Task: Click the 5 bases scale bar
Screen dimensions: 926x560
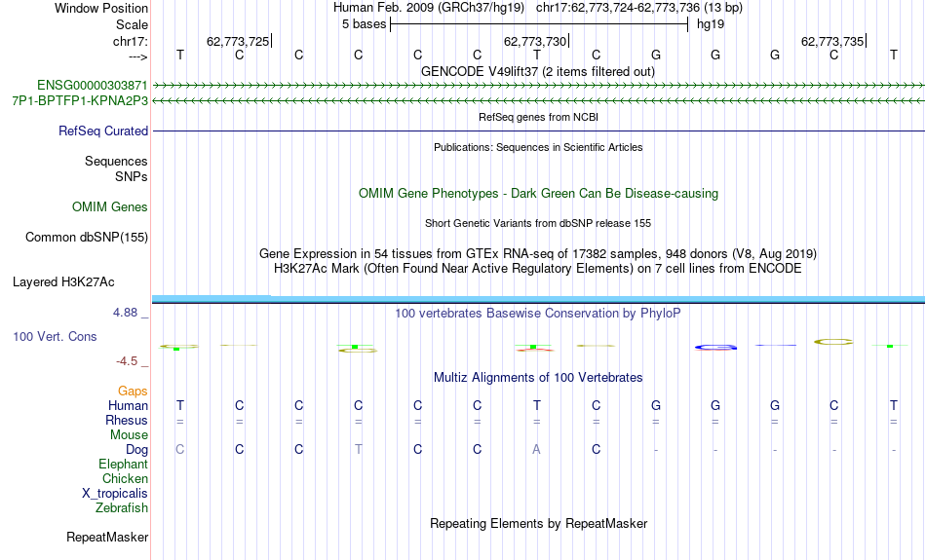Action: [x=539, y=24]
